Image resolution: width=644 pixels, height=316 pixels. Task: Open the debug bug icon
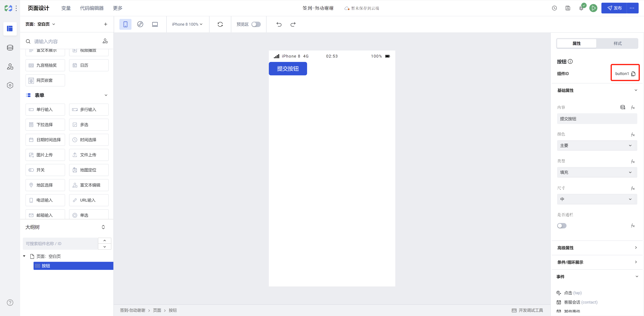coord(581,8)
